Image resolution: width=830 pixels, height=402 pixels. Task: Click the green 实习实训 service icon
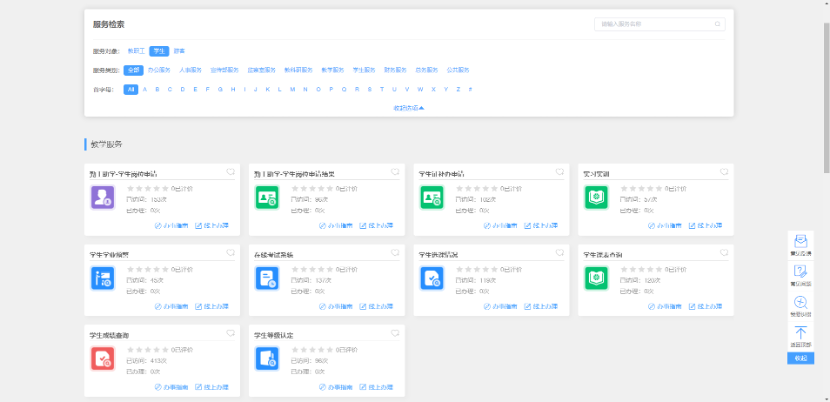tap(596, 197)
